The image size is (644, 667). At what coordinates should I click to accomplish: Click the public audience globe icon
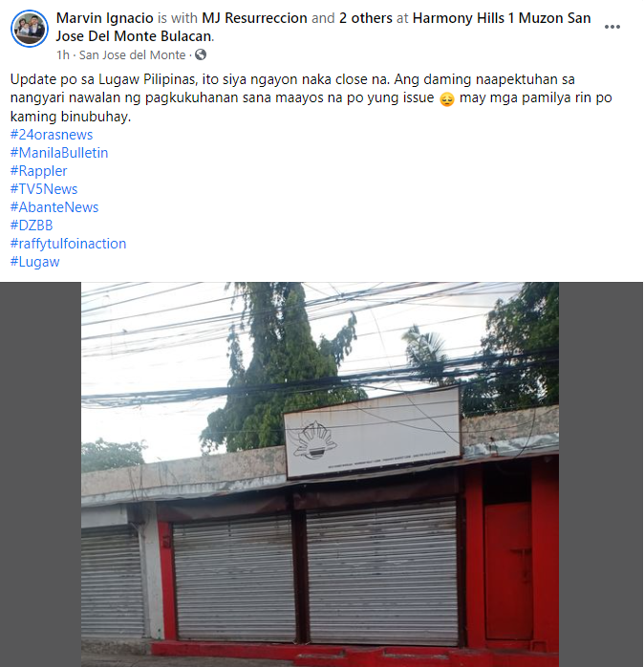tap(201, 54)
